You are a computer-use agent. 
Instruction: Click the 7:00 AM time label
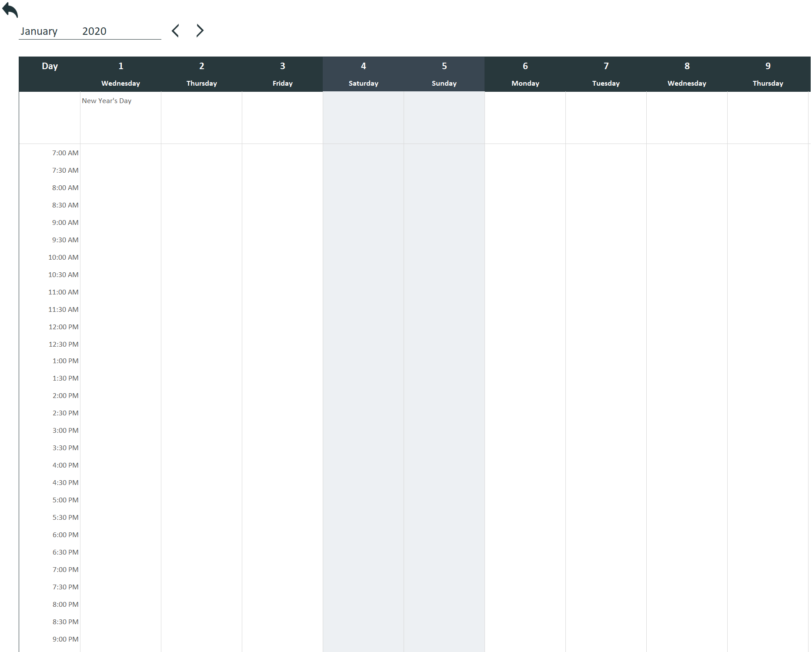(x=65, y=153)
